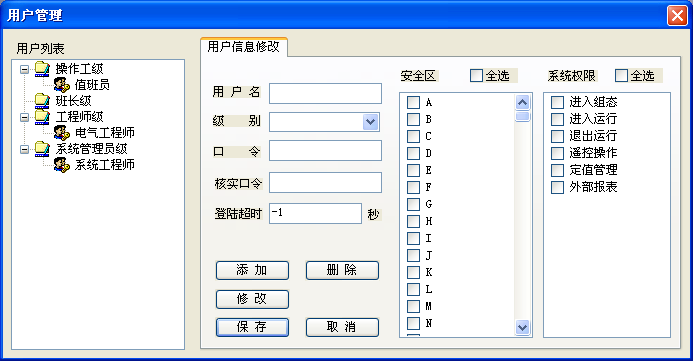The width and height of the screenshot is (693, 361).
Task: Toggle the 进入组态 permission checkbox
Action: coord(557,102)
